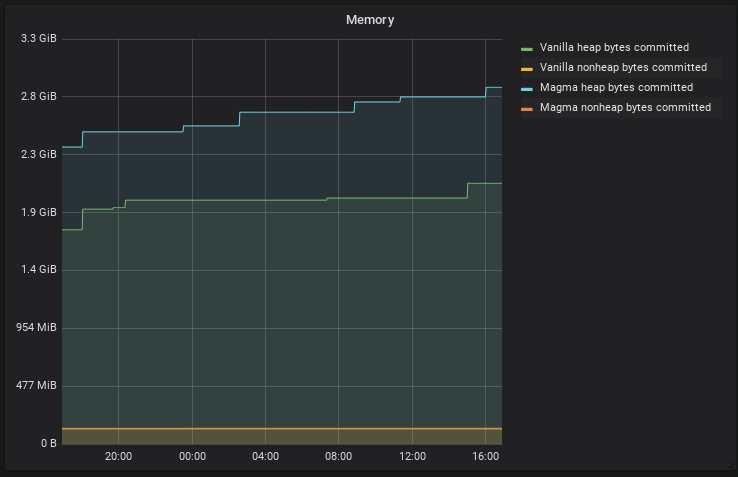Click blue swatch for Magma heap
The width and height of the screenshot is (738, 477).
point(527,89)
